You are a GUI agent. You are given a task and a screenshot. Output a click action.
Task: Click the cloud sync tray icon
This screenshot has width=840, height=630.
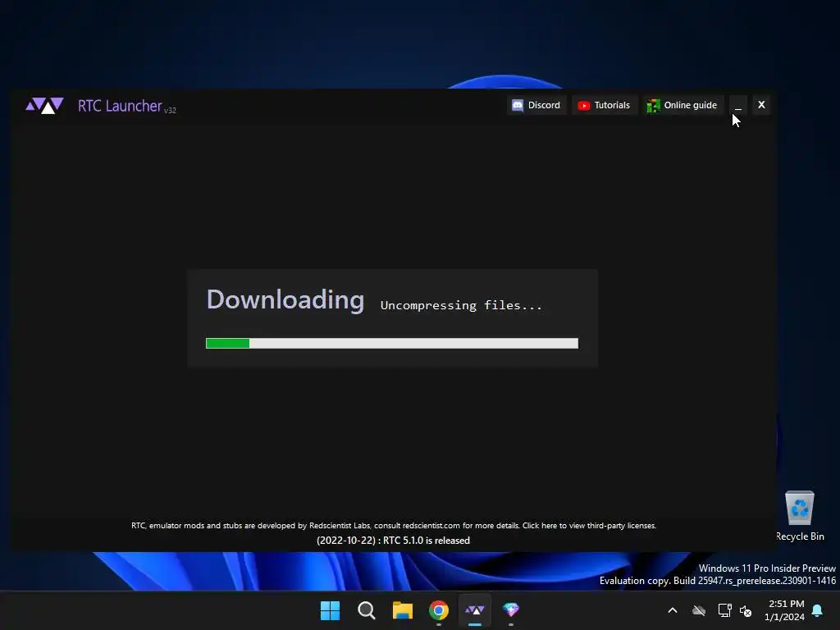tap(699, 610)
